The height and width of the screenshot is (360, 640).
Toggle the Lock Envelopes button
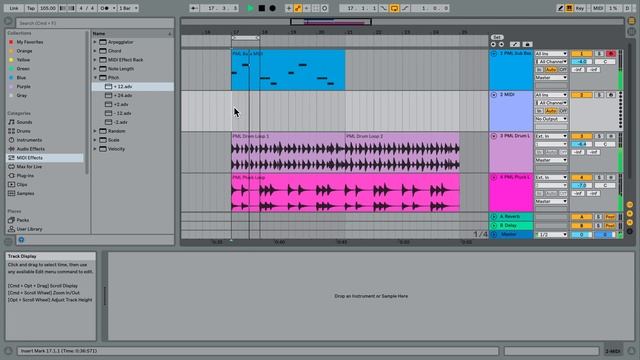527,44
